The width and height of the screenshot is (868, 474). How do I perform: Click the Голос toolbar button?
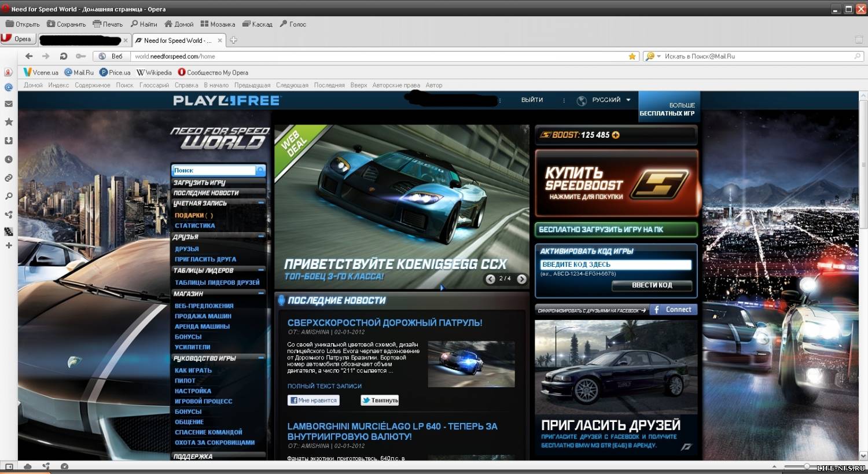[293, 24]
